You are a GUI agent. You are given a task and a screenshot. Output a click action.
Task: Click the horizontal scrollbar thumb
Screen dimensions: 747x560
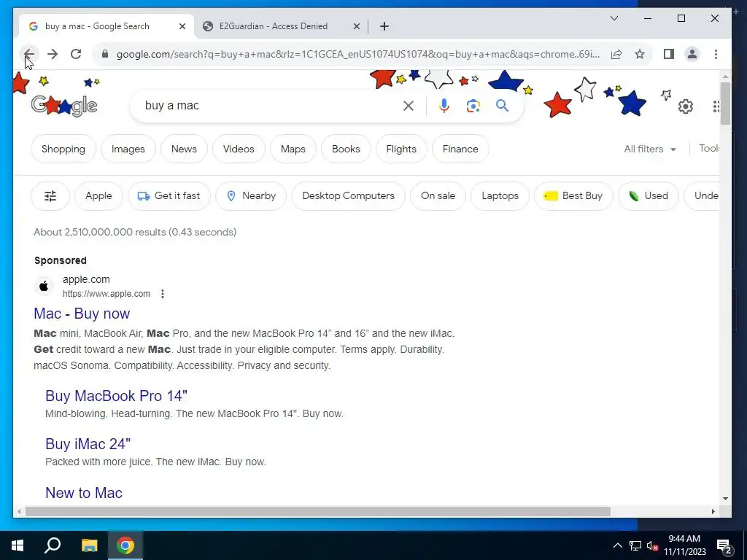[x=318, y=511]
